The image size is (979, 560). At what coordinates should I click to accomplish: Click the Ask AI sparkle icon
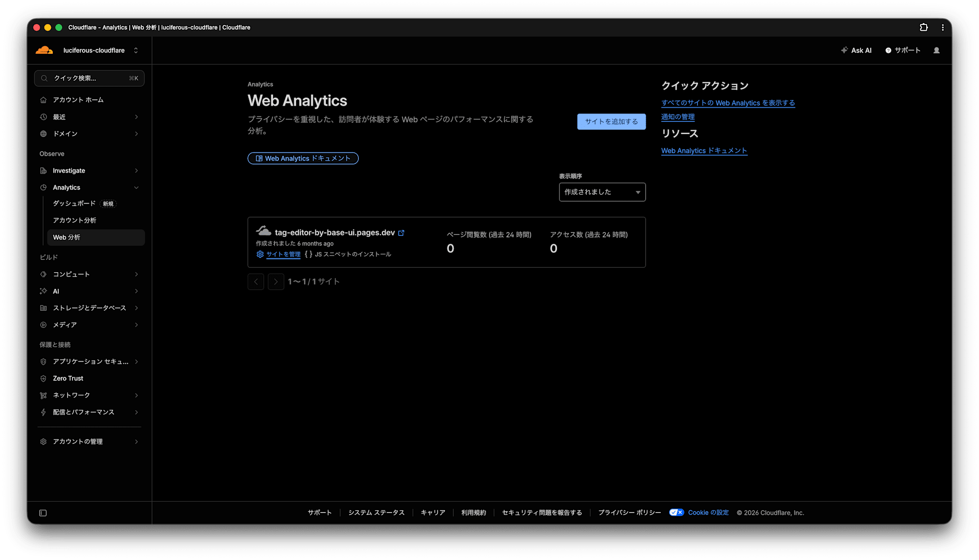click(x=844, y=50)
